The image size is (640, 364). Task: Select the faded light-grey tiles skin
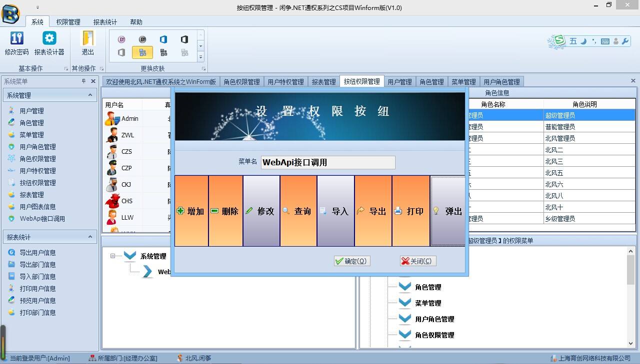point(184,52)
